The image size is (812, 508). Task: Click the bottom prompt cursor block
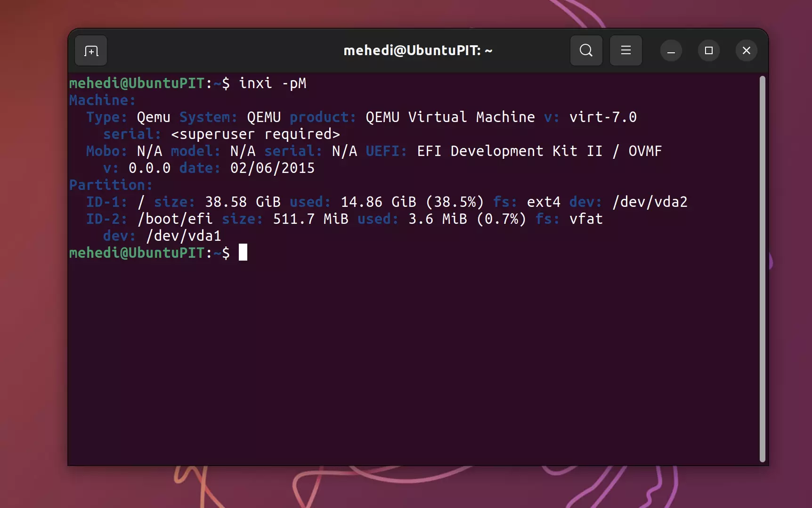243,253
